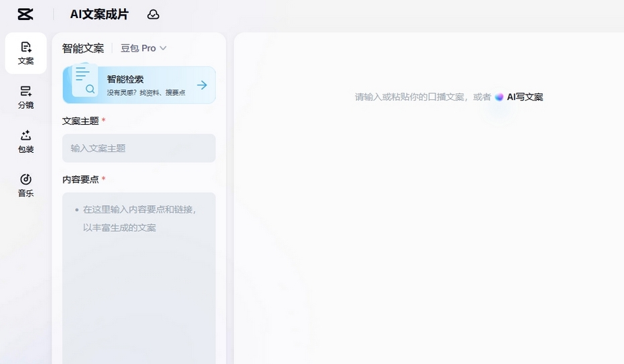Click the CapCut logo icon
This screenshot has width=624, height=364.
25,14
